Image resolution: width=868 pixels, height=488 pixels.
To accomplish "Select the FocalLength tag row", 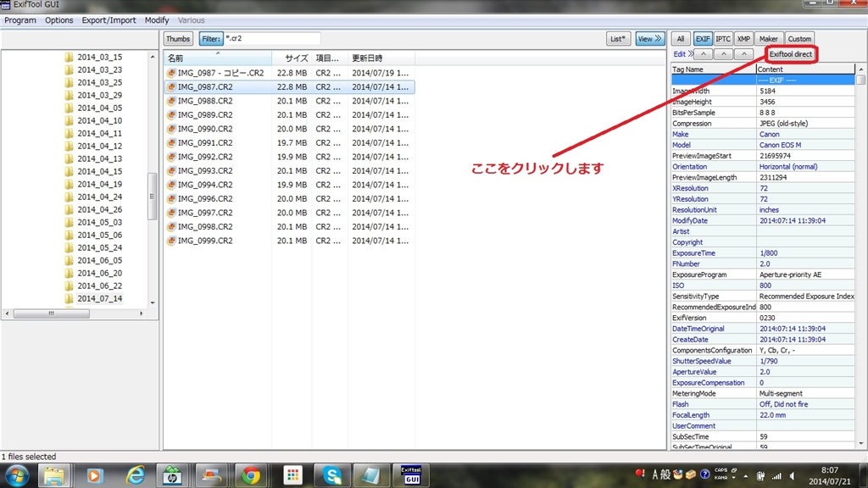I will coord(763,415).
